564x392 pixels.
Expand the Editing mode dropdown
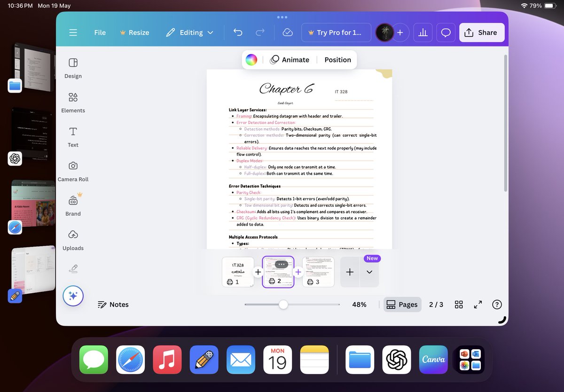tap(190, 32)
